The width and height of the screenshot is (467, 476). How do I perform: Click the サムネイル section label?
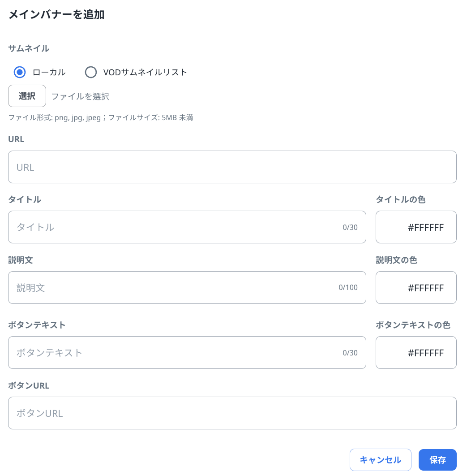pyautogui.click(x=29, y=48)
